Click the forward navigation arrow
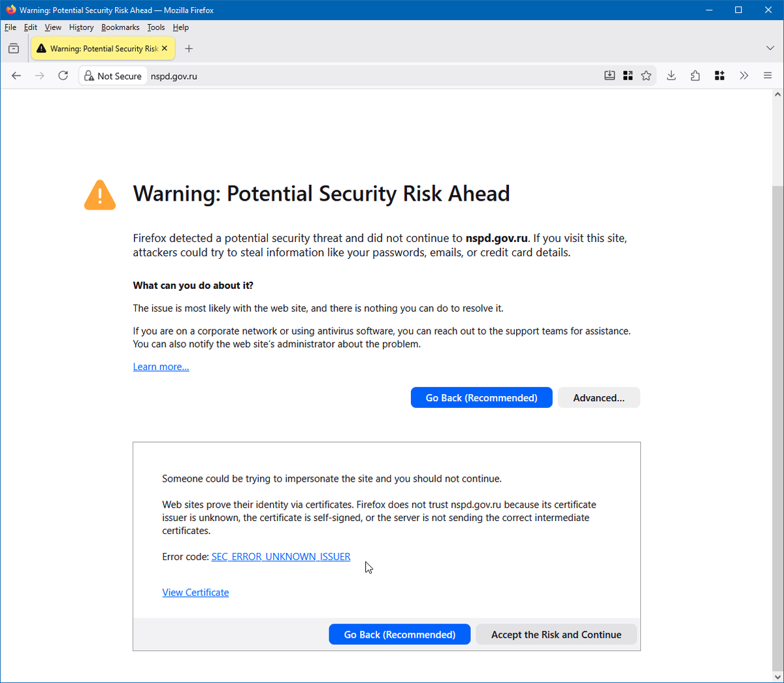The height and width of the screenshot is (683, 784). point(39,75)
